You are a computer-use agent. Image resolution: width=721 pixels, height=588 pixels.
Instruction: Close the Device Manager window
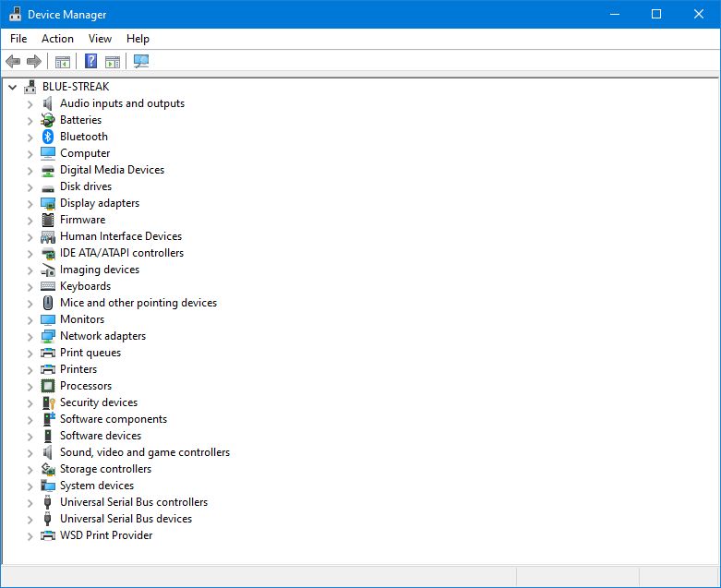699,14
